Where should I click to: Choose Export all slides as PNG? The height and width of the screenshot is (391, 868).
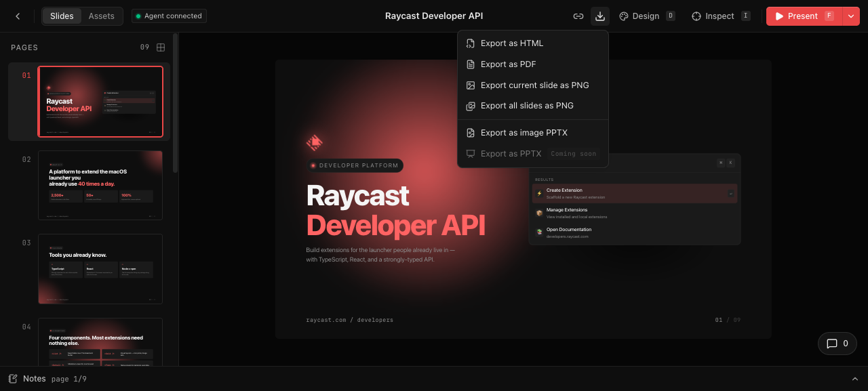pyautogui.click(x=533, y=106)
